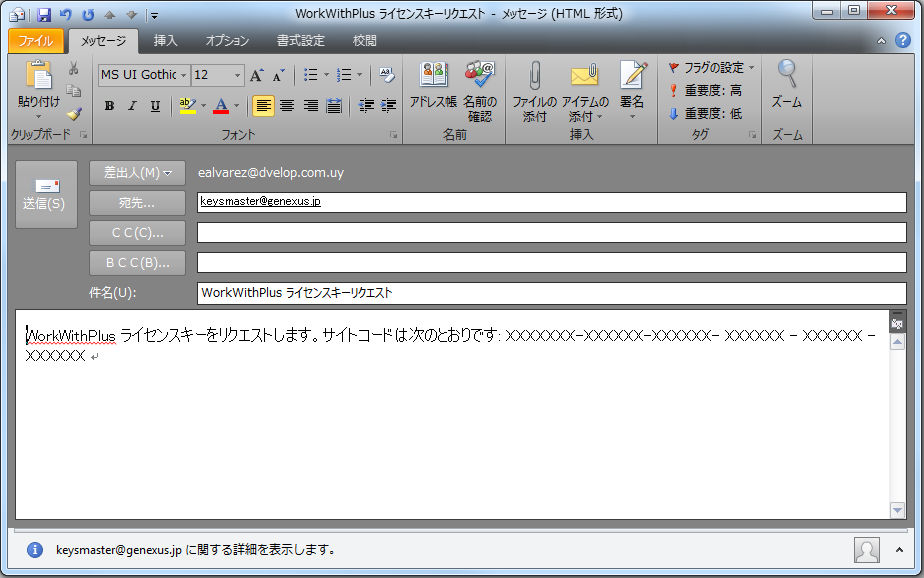The height and width of the screenshot is (578, 924).
Task: Open the Options (オプション) tab
Action: pyautogui.click(x=227, y=41)
